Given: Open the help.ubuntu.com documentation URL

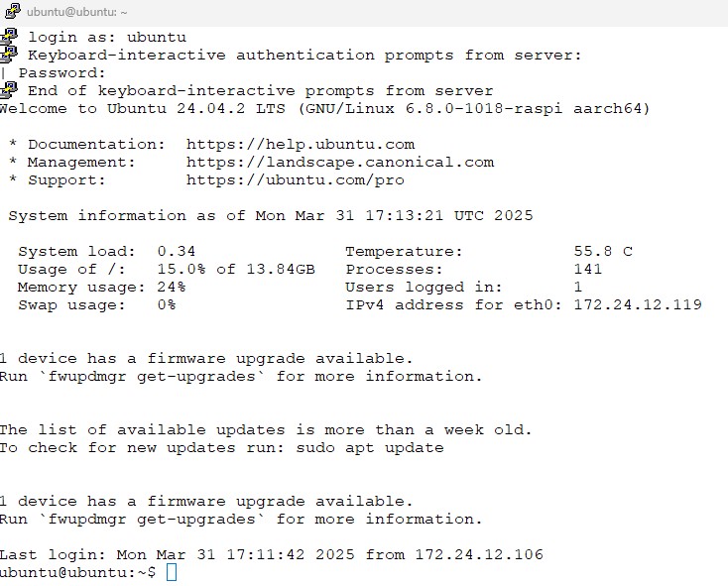Looking at the screenshot, I should coord(301,144).
